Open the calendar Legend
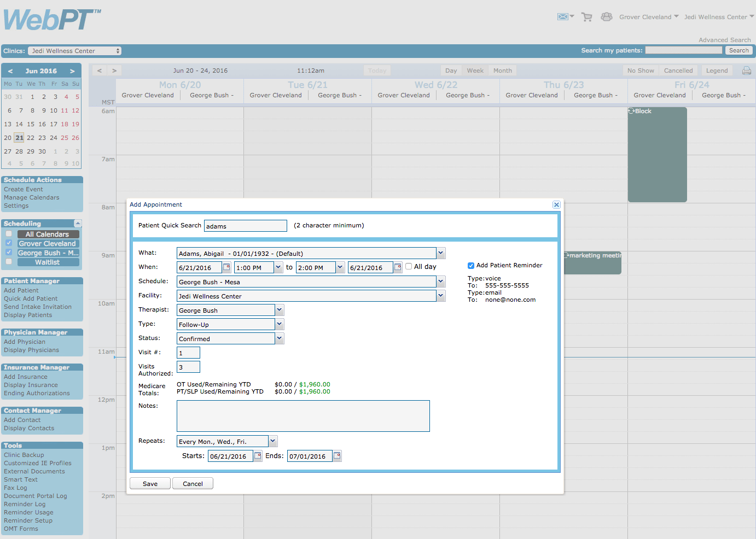Image resolution: width=756 pixels, height=539 pixels. (717, 71)
